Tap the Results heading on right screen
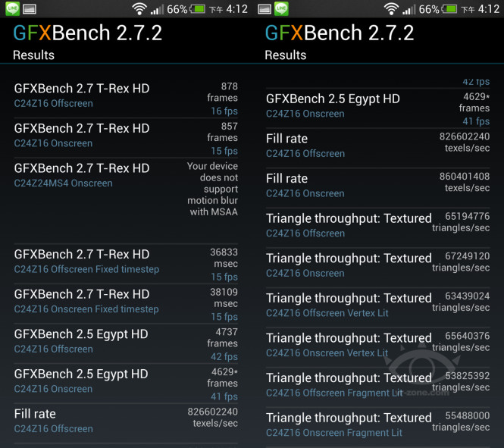This screenshot has height=448, width=504. click(286, 55)
